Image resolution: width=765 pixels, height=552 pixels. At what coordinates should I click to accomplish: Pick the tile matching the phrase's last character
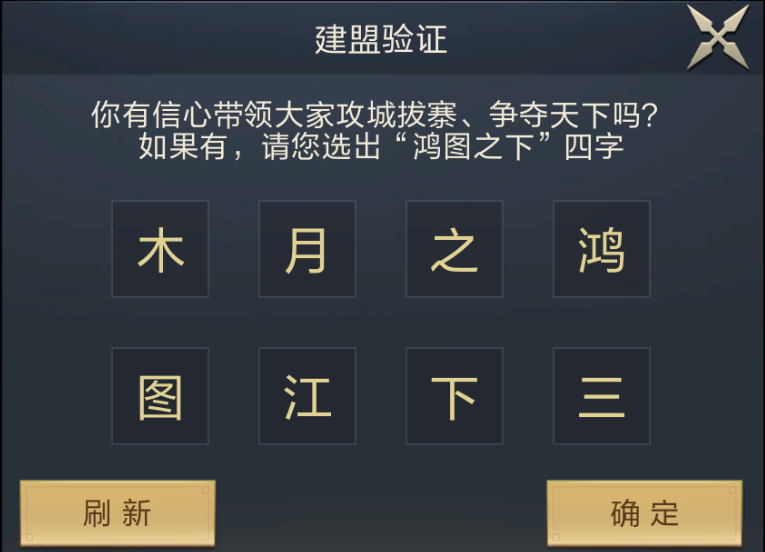click(x=454, y=396)
